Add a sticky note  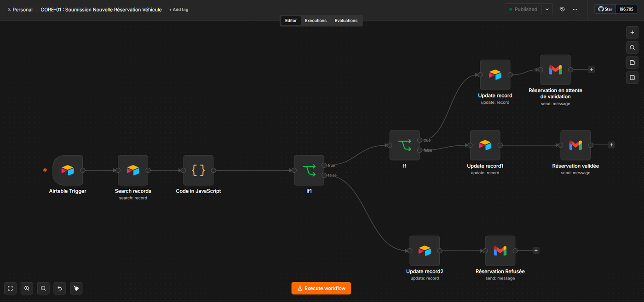coord(632,63)
